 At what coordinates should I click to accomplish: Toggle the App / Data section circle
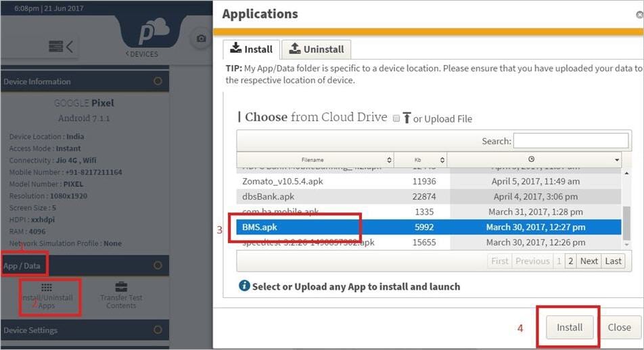tap(158, 265)
